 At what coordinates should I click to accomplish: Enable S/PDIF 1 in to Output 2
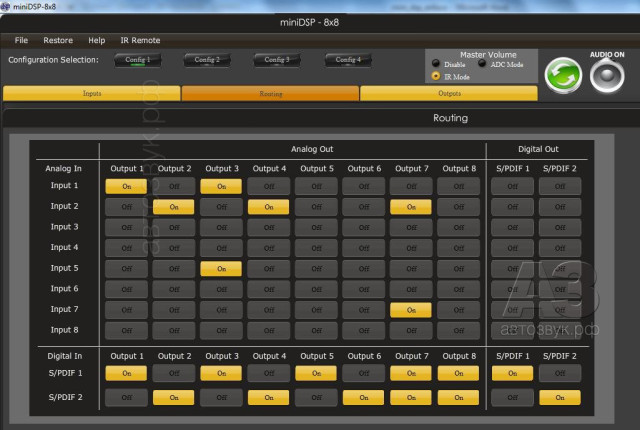click(x=174, y=373)
